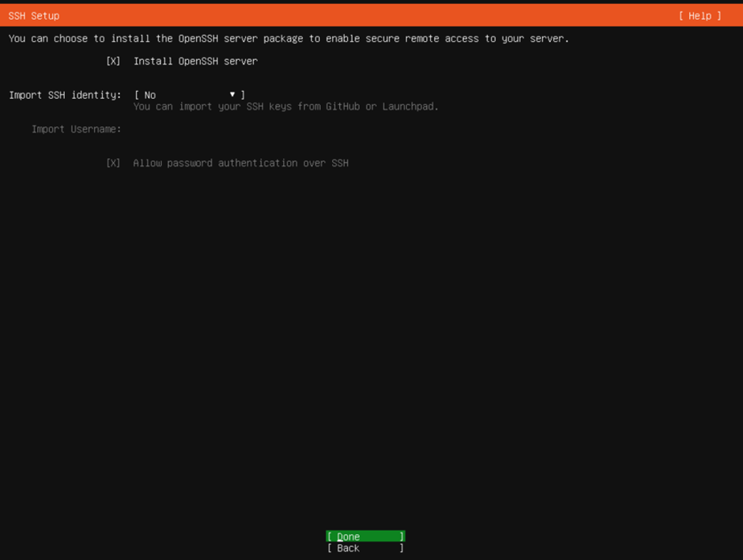Click the "Allow password authentication over SSH" label

(240, 163)
